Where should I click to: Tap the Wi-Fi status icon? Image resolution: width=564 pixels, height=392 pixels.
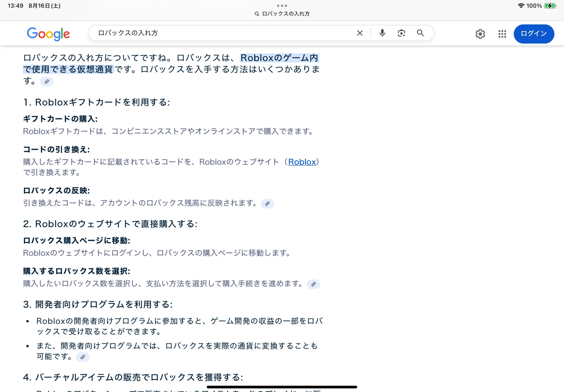[x=521, y=6]
